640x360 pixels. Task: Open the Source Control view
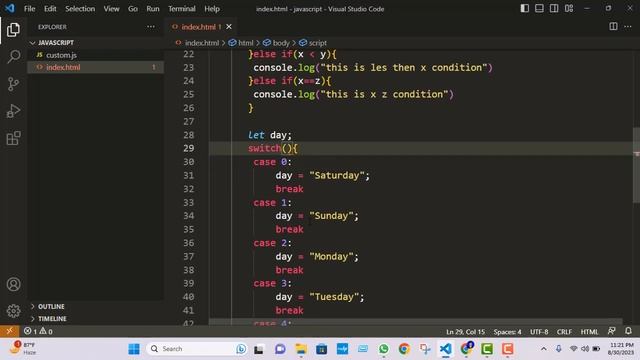click(x=13, y=84)
